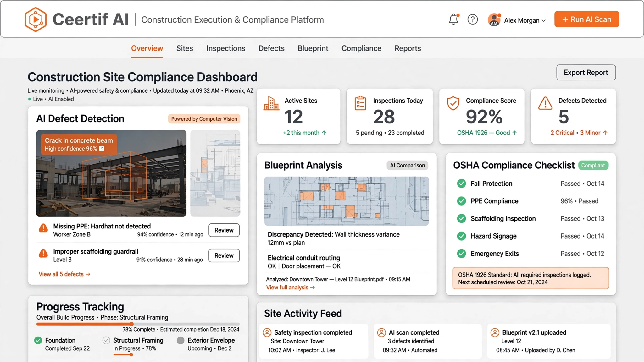Viewport: 644px width, 362px height.
Task: Toggle the Scaffolding Inspection check mark
Action: [461, 218]
